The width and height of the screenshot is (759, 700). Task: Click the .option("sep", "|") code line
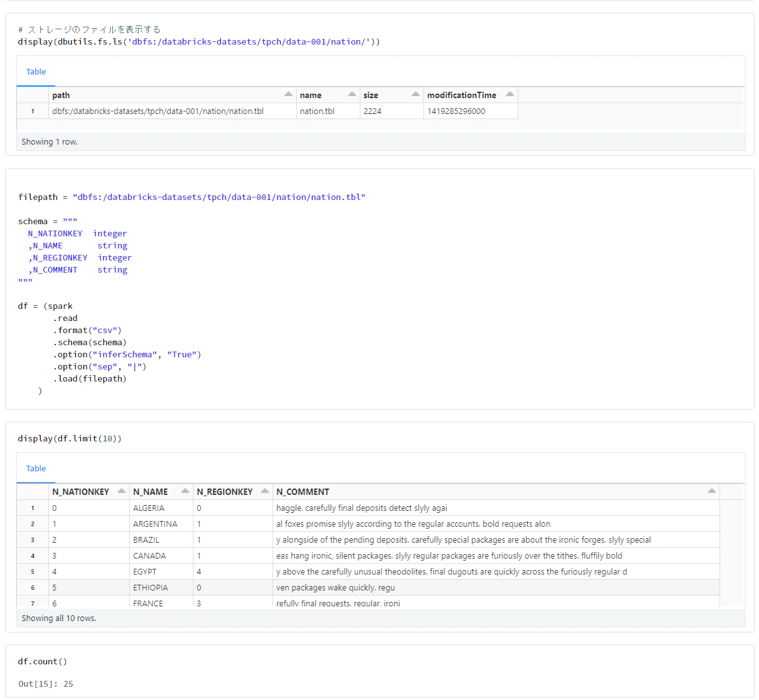(x=100, y=366)
